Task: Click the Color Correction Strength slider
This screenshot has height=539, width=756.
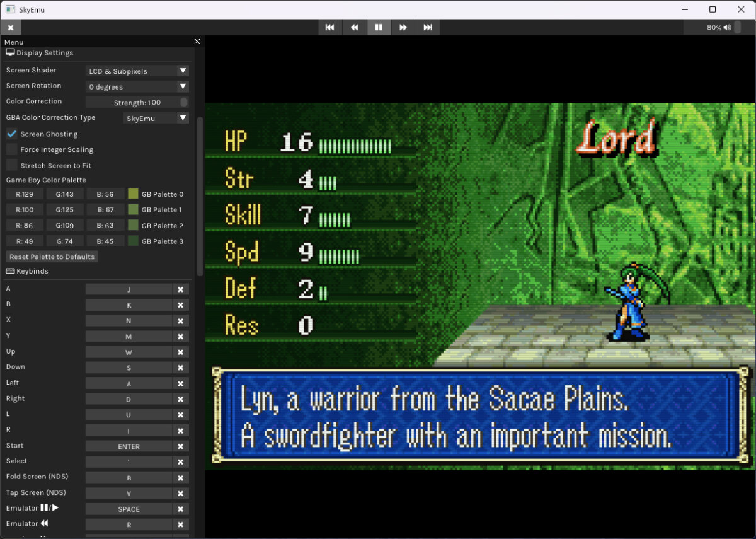Action: coord(137,102)
